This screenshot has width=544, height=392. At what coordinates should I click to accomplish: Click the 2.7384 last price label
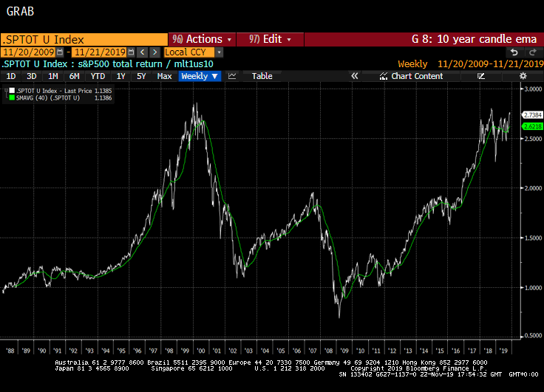point(533,114)
